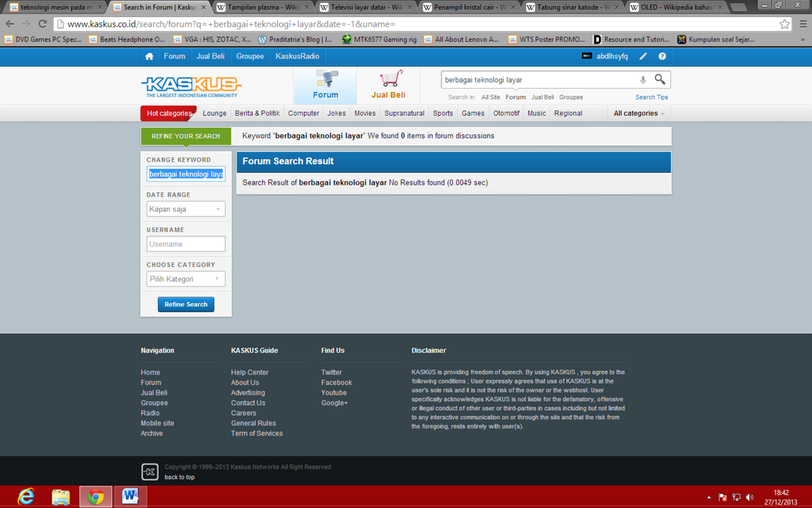Open the help question mark icon
The width and height of the screenshot is (812, 508).
click(662, 56)
